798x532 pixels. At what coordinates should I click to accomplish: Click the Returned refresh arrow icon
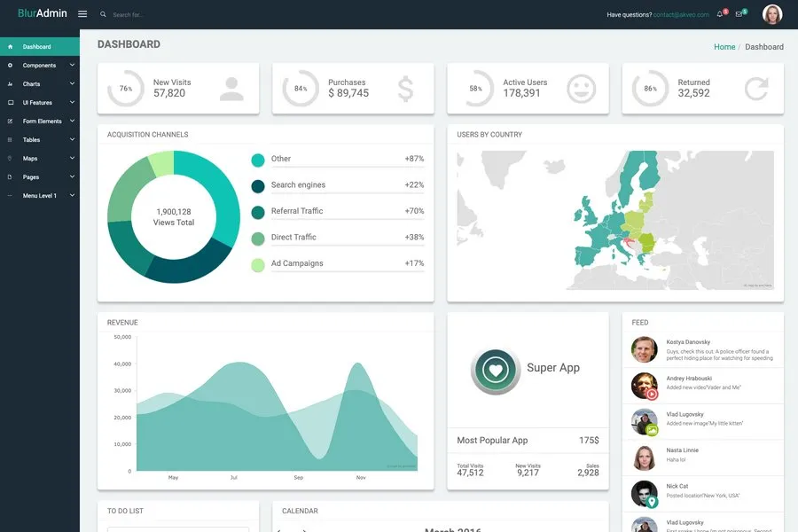point(755,89)
